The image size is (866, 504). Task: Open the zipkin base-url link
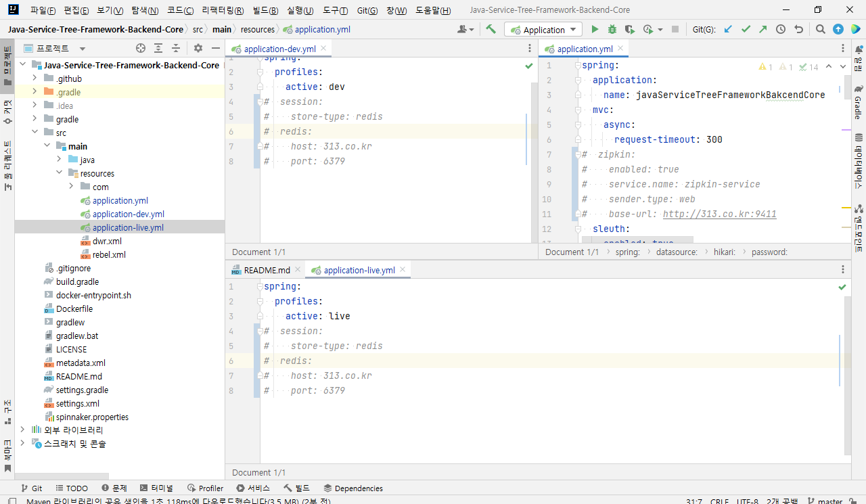tap(719, 214)
